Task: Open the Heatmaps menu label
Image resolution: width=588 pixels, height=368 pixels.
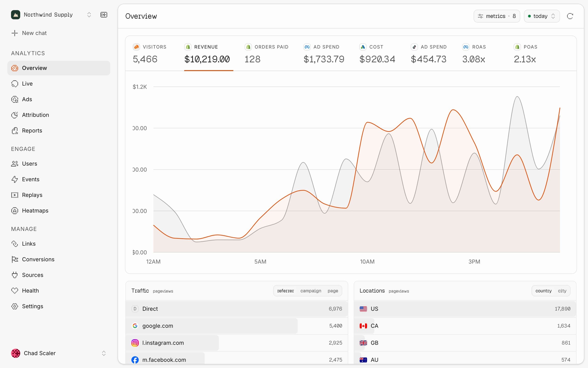Action: (x=35, y=210)
